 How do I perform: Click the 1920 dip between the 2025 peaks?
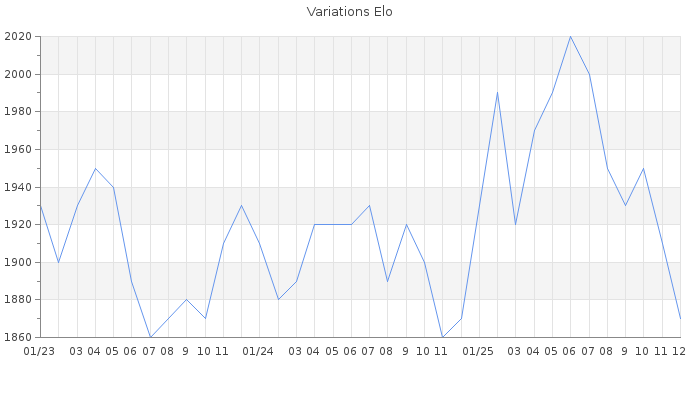(515, 224)
